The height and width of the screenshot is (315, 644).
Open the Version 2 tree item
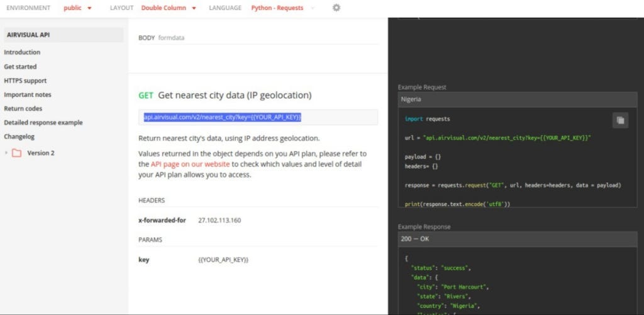(41, 153)
